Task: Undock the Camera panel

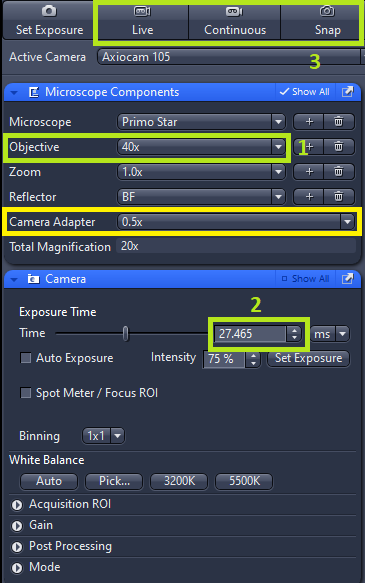Action: point(348,279)
